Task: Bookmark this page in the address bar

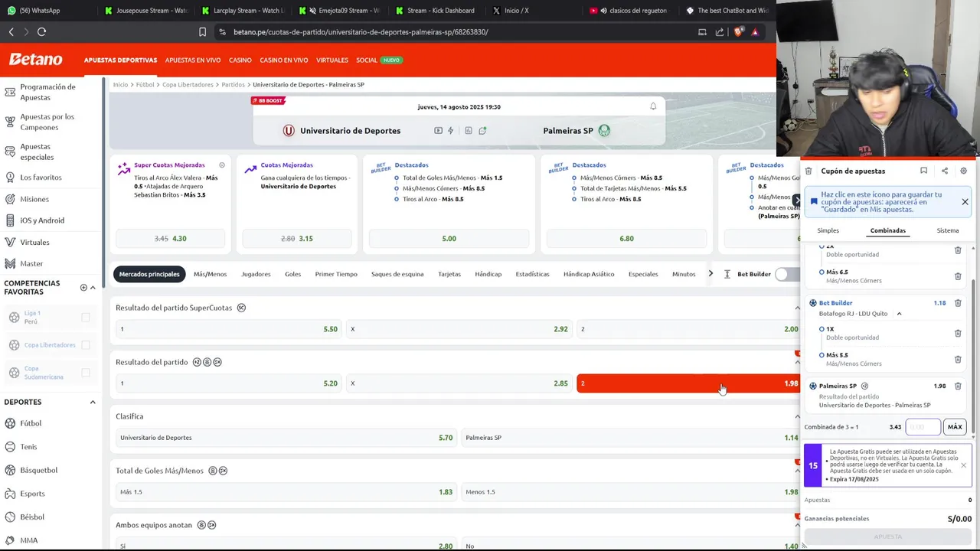Action: coord(202,32)
